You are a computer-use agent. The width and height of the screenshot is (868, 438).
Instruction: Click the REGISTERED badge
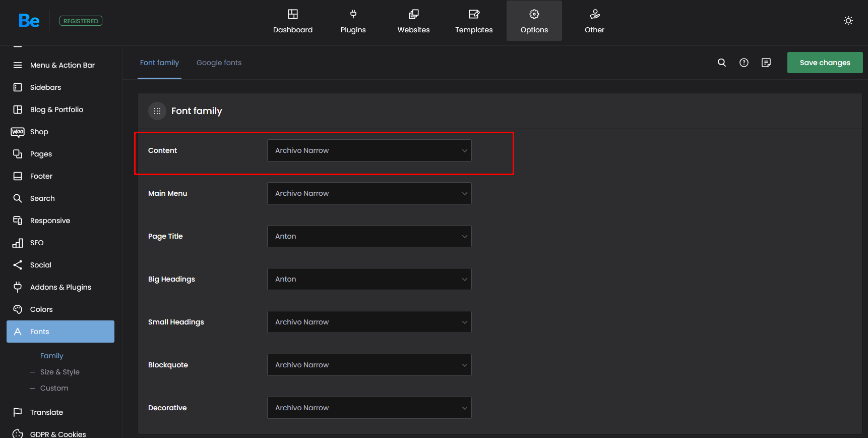81,21
